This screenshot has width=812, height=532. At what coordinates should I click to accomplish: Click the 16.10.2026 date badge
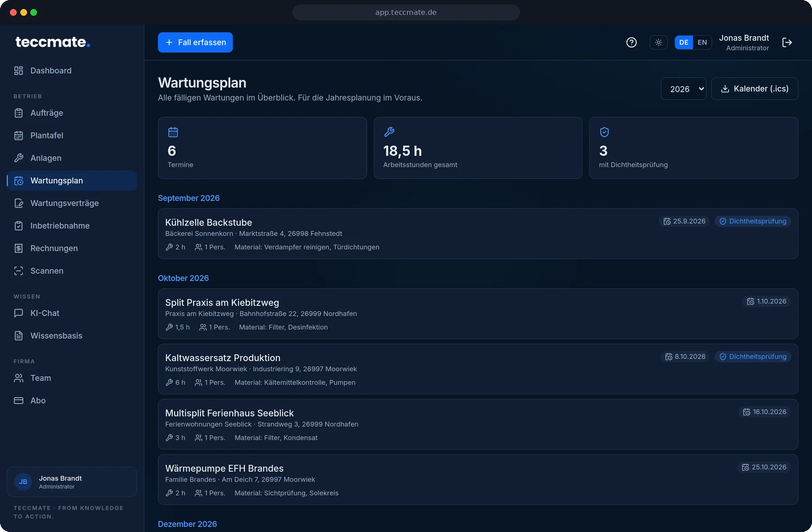point(765,412)
